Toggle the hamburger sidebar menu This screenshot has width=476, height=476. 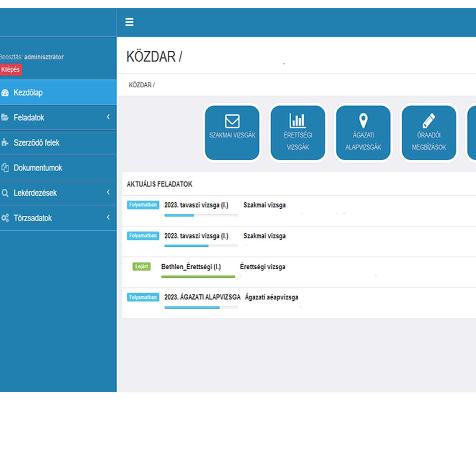pyautogui.click(x=129, y=22)
